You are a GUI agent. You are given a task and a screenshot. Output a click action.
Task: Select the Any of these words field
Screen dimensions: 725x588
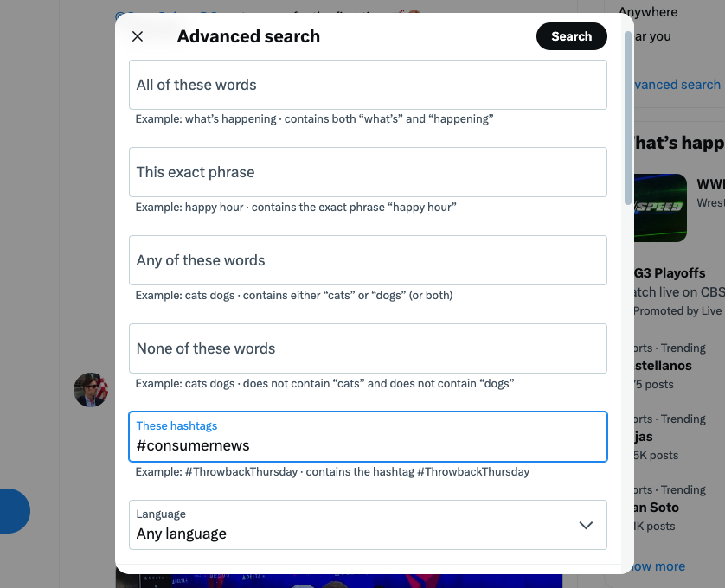368,260
